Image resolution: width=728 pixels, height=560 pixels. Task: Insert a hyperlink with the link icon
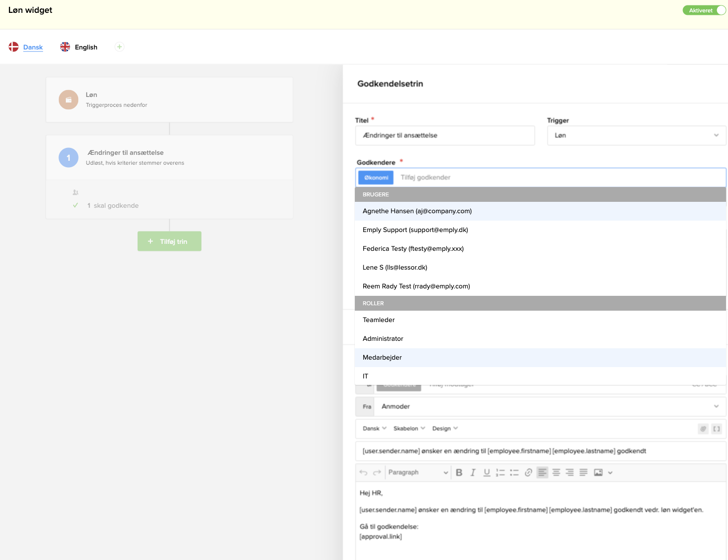coord(528,472)
